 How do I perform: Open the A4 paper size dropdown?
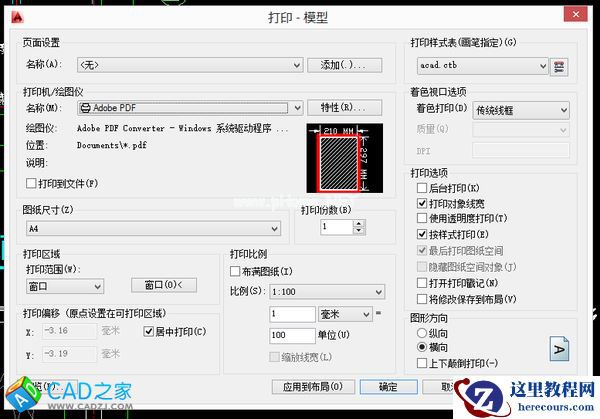[153, 228]
